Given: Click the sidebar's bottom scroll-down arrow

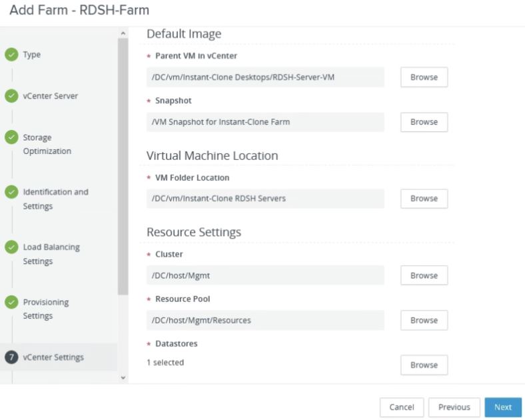Looking at the screenshot, I should [122, 377].
